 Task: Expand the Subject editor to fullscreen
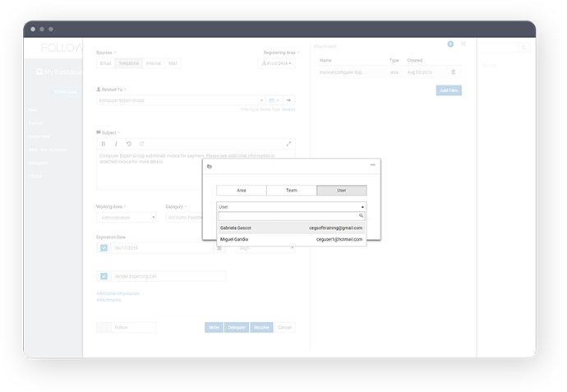pos(288,144)
